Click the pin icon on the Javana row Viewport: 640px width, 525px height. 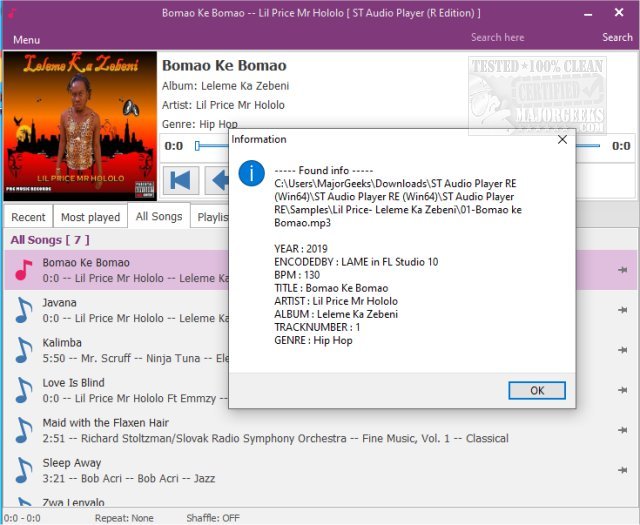(x=622, y=310)
